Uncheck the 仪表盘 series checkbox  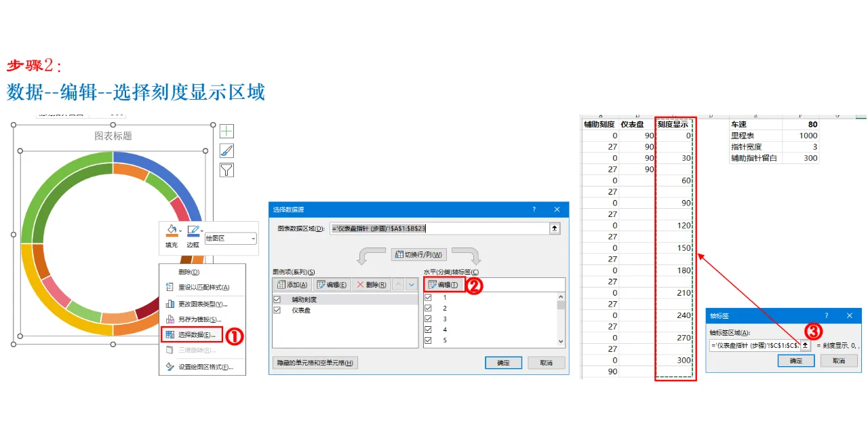tap(276, 310)
